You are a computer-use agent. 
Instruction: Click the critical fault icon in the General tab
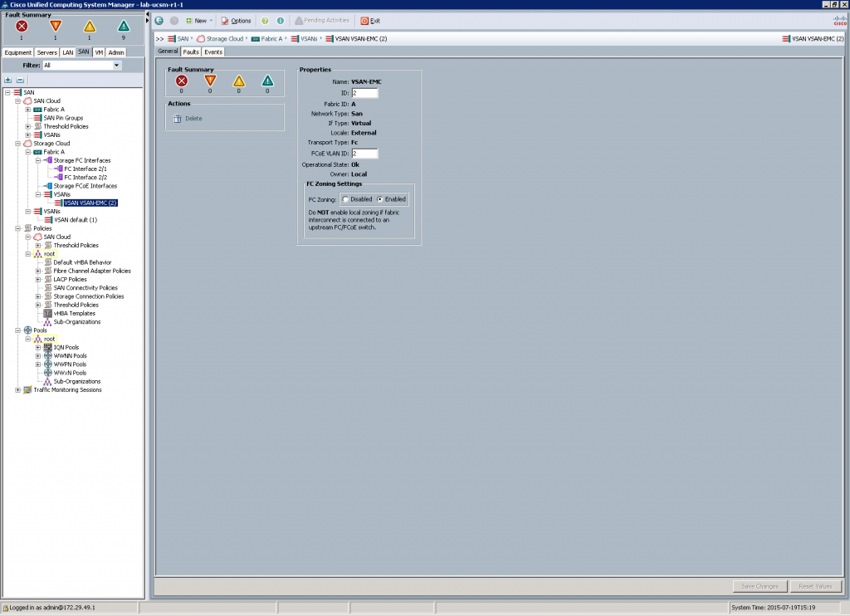182,81
